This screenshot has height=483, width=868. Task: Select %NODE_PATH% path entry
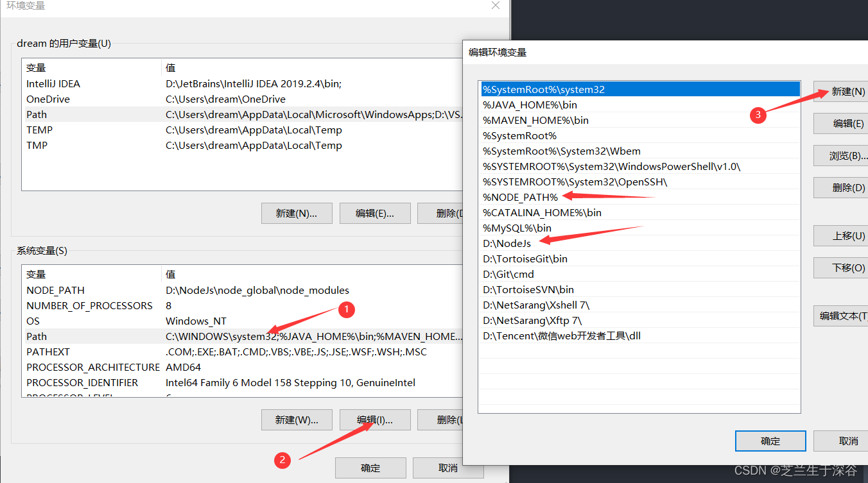pyautogui.click(x=640, y=197)
